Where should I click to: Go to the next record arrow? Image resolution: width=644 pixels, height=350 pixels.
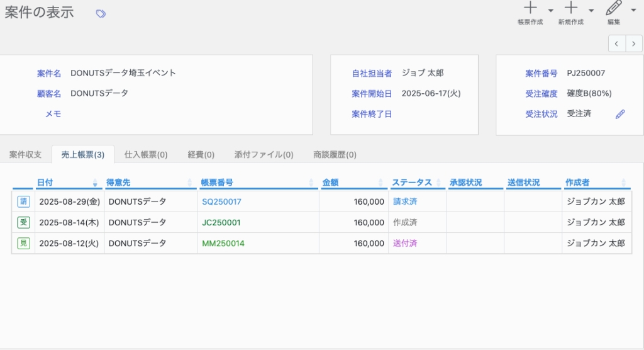click(x=633, y=43)
